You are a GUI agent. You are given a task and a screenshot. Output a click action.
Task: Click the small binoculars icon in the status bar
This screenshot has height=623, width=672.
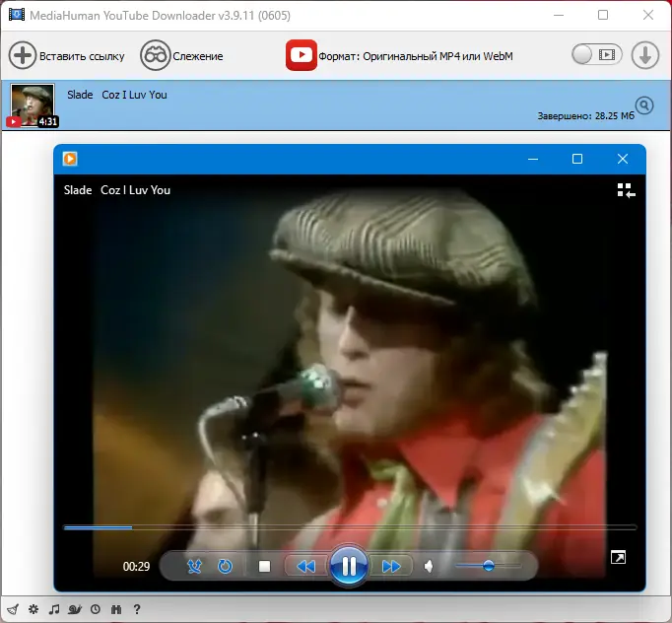(116, 609)
